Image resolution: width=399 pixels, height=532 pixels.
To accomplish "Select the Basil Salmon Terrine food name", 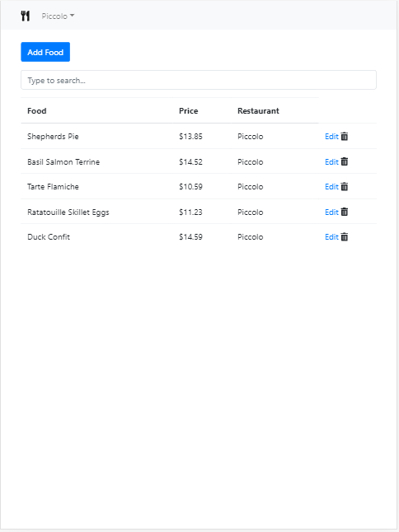I will pos(63,162).
